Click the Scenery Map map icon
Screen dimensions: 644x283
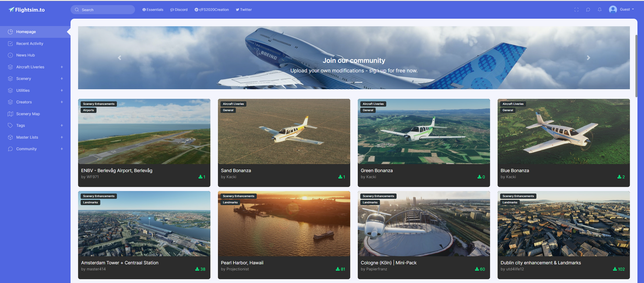(x=10, y=114)
